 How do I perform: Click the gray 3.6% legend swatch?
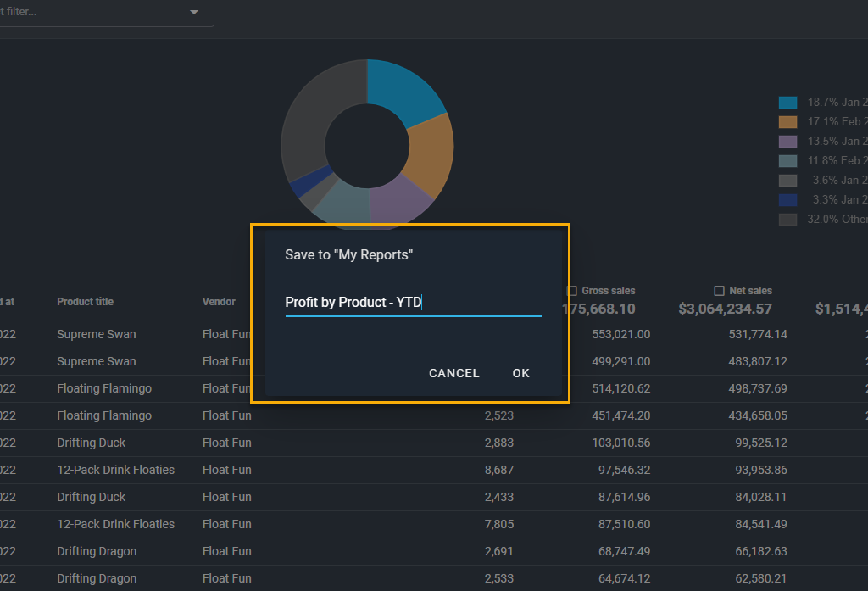click(787, 181)
